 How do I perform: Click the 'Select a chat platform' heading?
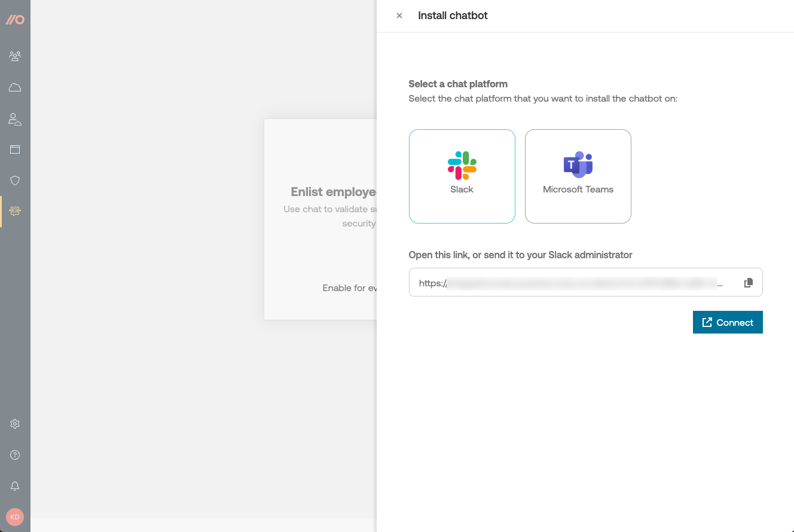(458, 84)
